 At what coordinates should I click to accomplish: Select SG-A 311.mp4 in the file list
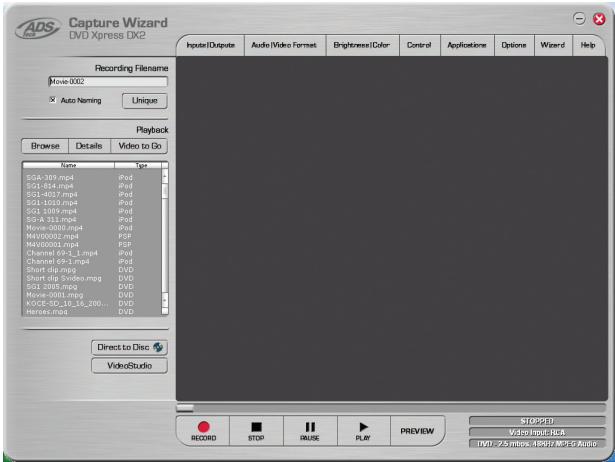coord(92,220)
